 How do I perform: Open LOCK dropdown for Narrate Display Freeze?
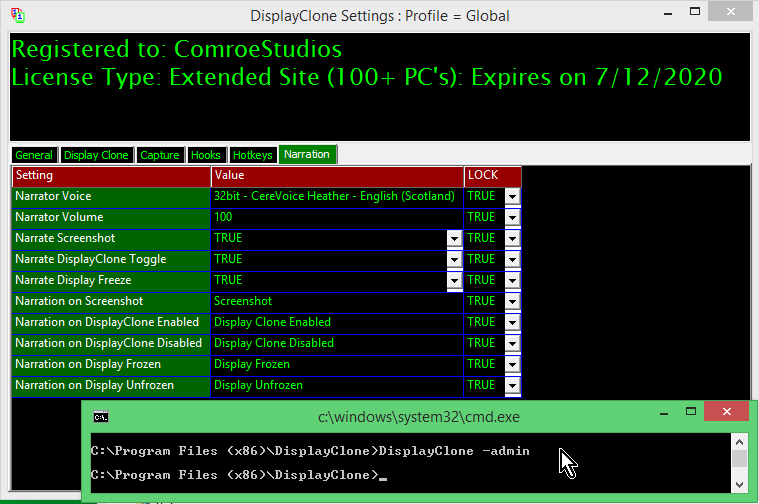coord(512,280)
